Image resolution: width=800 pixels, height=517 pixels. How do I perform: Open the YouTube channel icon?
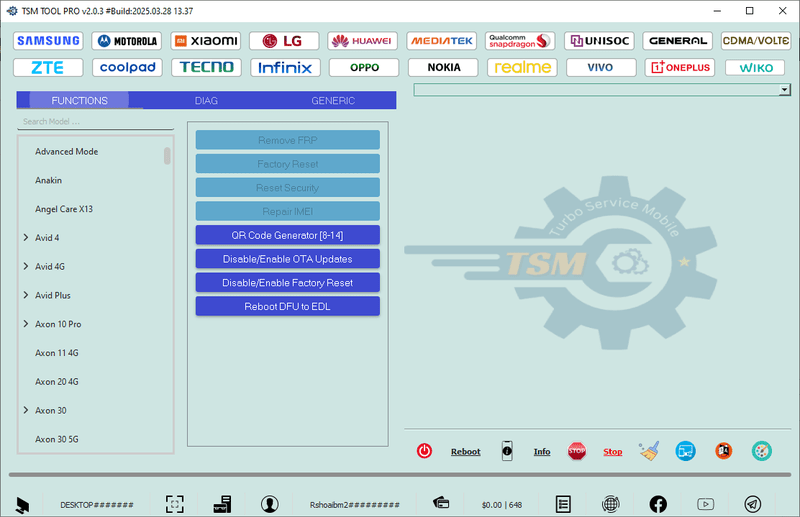[706, 504]
